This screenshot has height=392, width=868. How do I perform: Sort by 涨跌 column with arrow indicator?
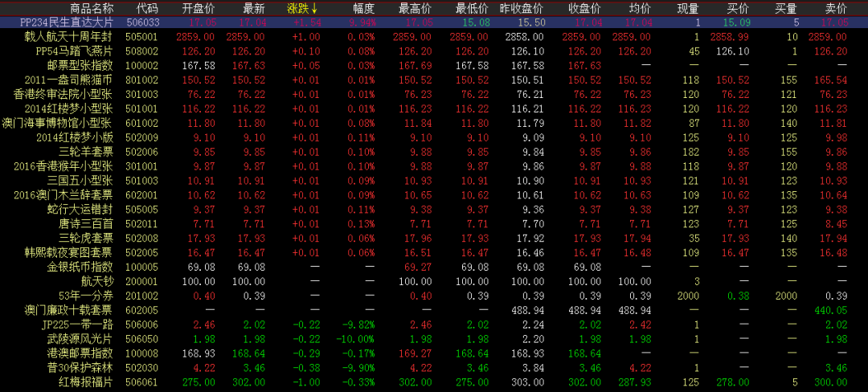coord(302,8)
